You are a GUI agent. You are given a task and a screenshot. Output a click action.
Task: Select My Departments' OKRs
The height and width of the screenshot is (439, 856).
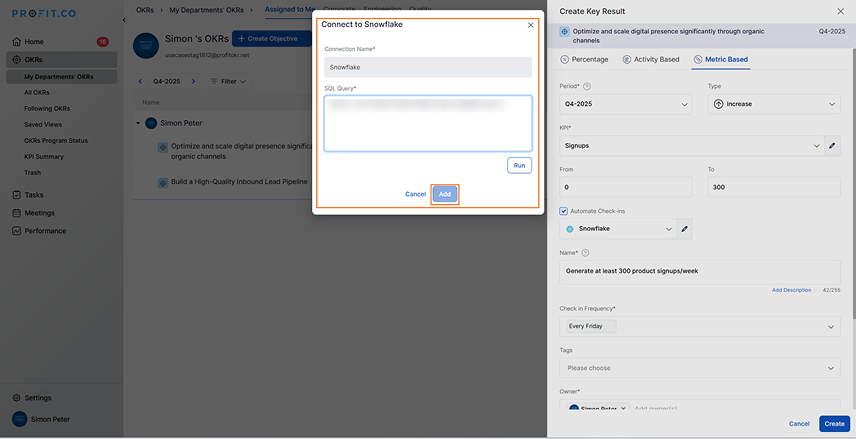pos(62,77)
